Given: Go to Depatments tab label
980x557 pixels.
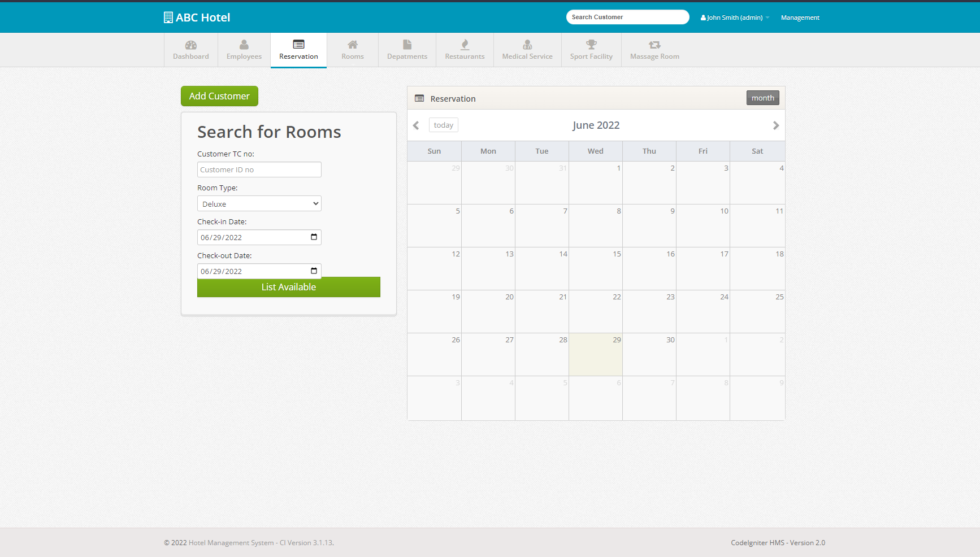Looking at the screenshot, I should point(407,56).
